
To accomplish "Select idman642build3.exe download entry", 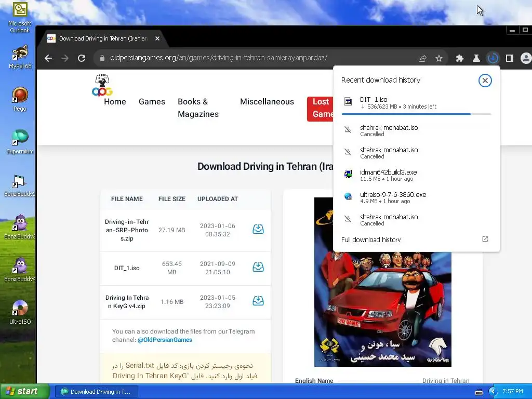I will coord(416,175).
